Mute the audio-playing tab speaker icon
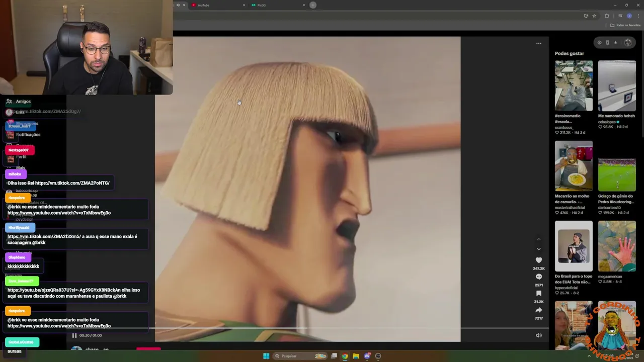This screenshot has width=644, height=362. click(x=178, y=5)
